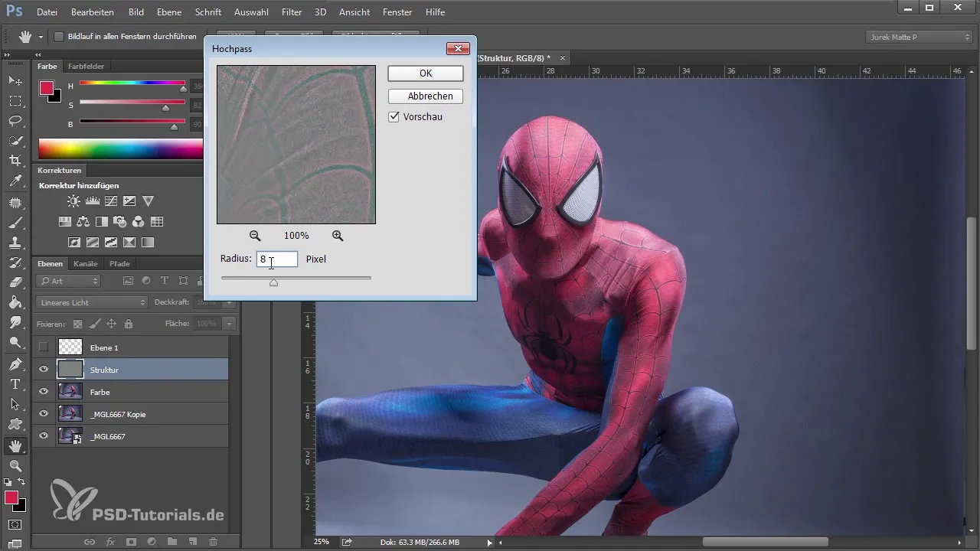
Task: Click the foreground color swatch in Farbe panel
Action: (47, 88)
